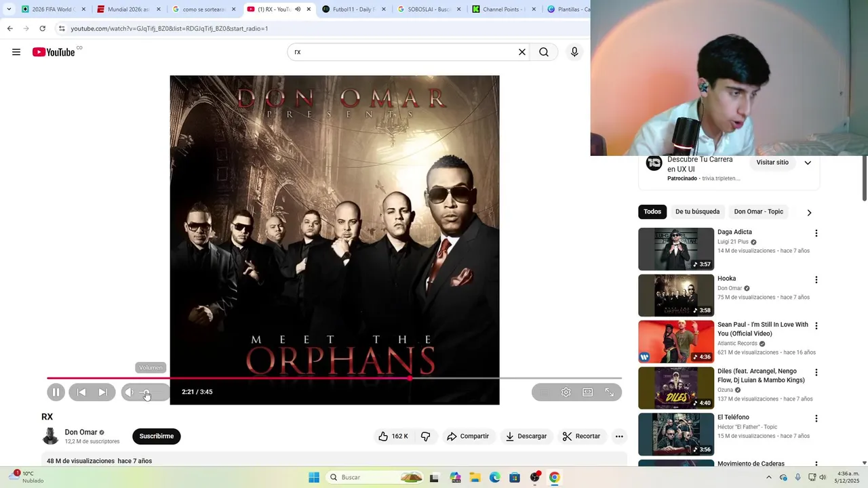
Task: Switch to theater mode
Action: click(588, 392)
